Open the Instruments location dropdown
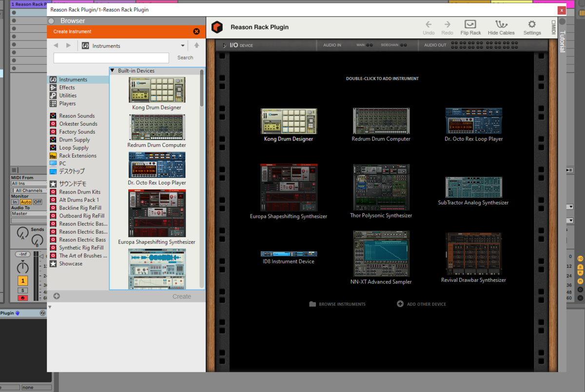Viewport: 585px width, 392px height. (183, 46)
